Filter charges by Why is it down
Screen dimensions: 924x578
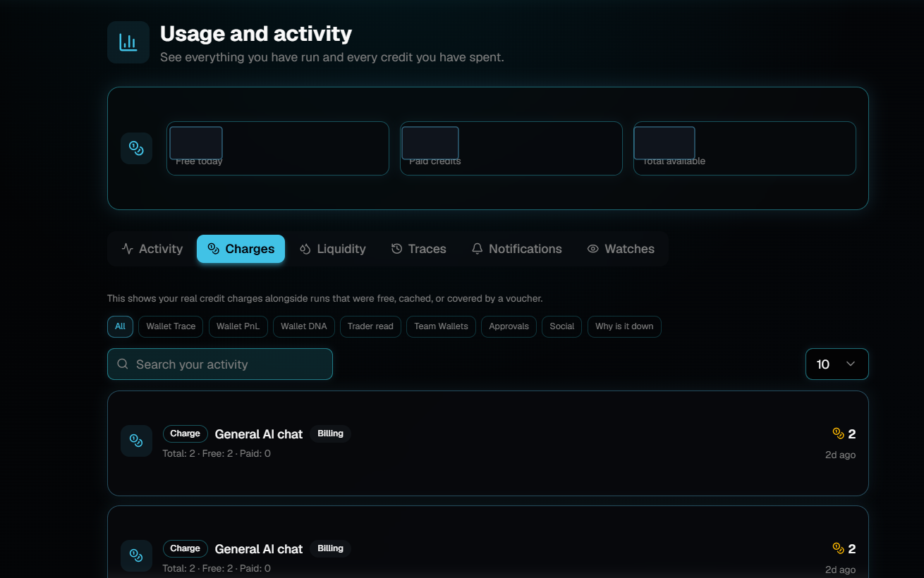624,326
